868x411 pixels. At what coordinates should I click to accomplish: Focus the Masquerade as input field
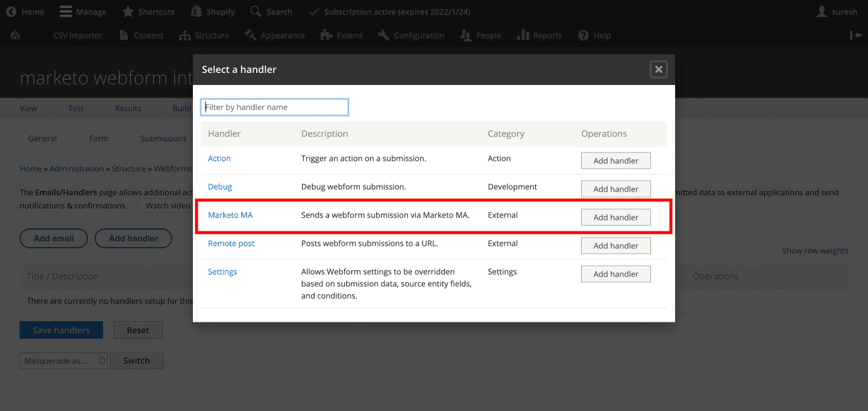(63, 361)
